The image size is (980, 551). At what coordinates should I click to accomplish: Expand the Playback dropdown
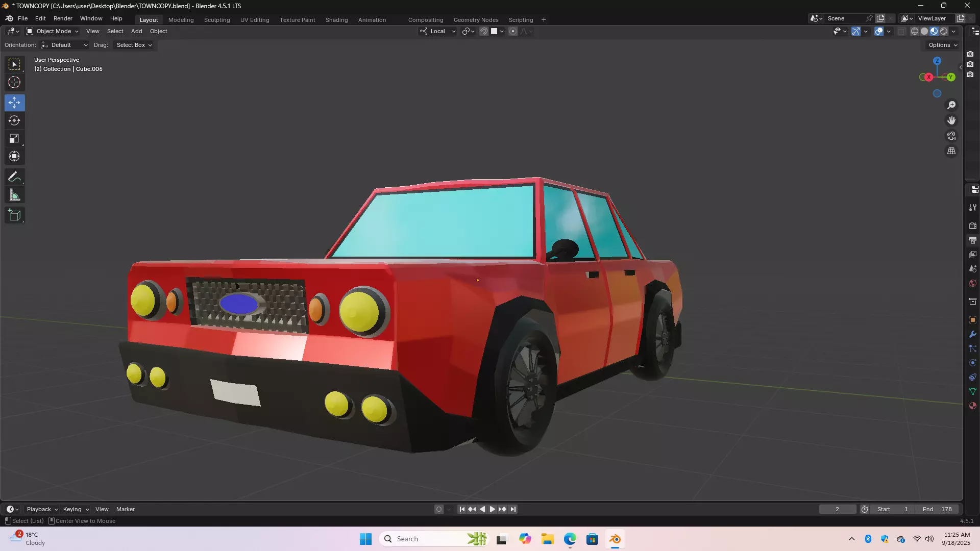click(42, 509)
